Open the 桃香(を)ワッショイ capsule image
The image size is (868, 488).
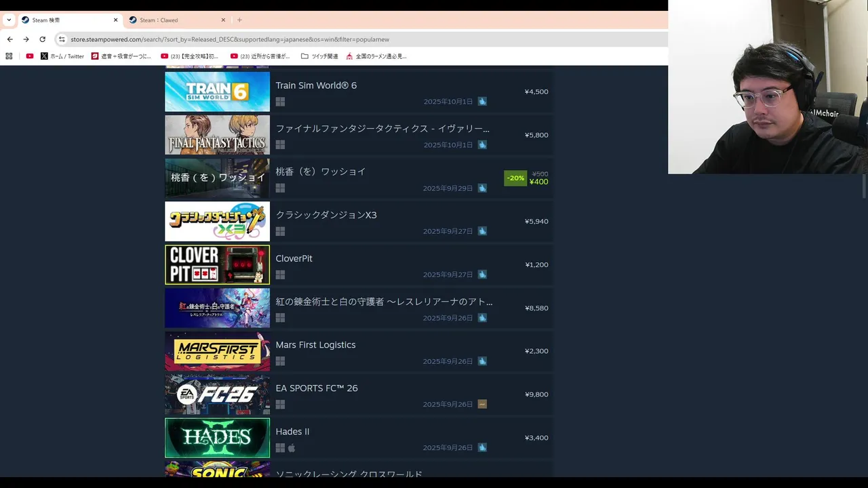click(217, 178)
